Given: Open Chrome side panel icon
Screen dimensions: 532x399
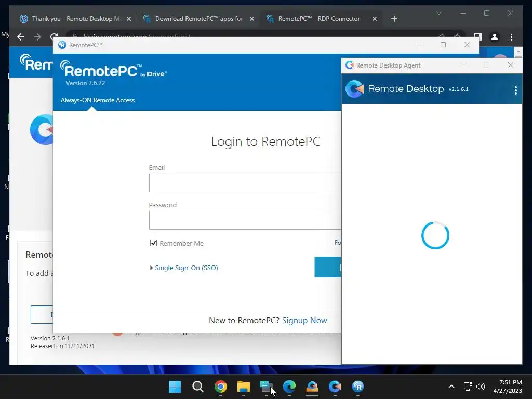Looking at the screenshot, I should [x=478, y=36].
